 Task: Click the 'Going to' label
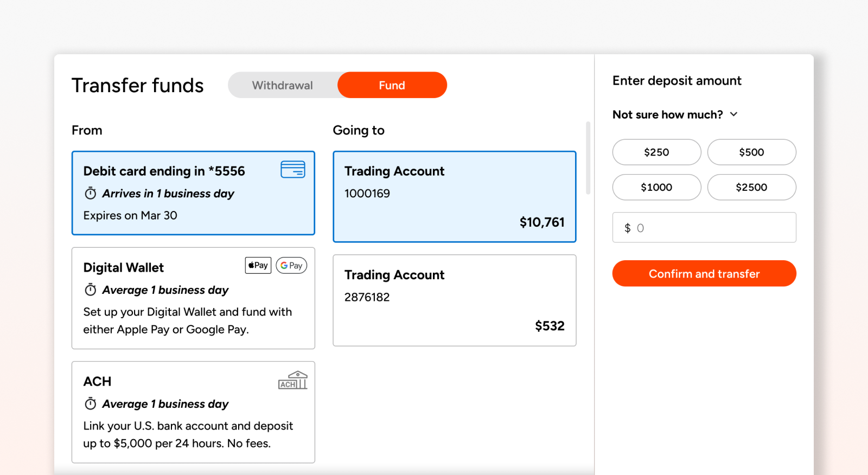click(359, 130)
